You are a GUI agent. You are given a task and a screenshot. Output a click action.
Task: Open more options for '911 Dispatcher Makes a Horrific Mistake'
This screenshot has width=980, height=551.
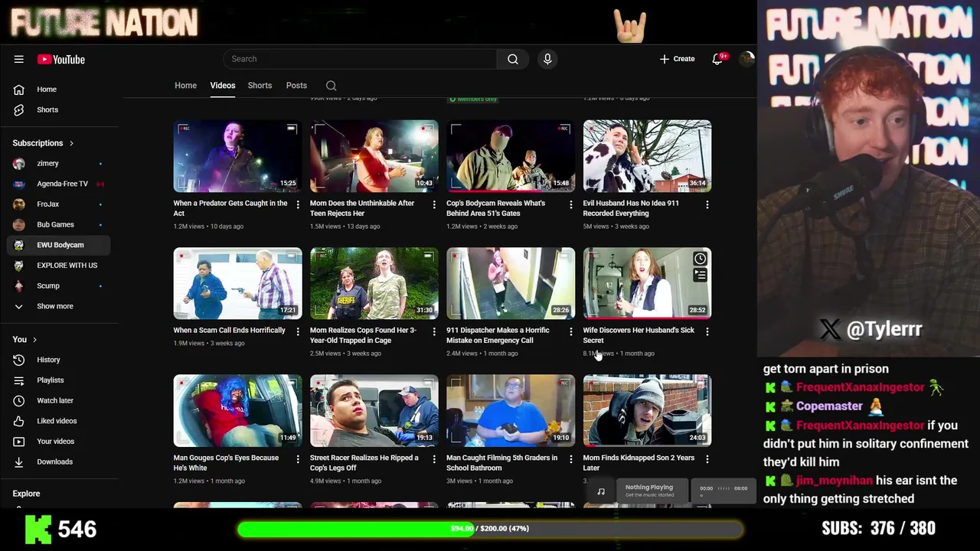pyautogui.click(x=570, y=331)
